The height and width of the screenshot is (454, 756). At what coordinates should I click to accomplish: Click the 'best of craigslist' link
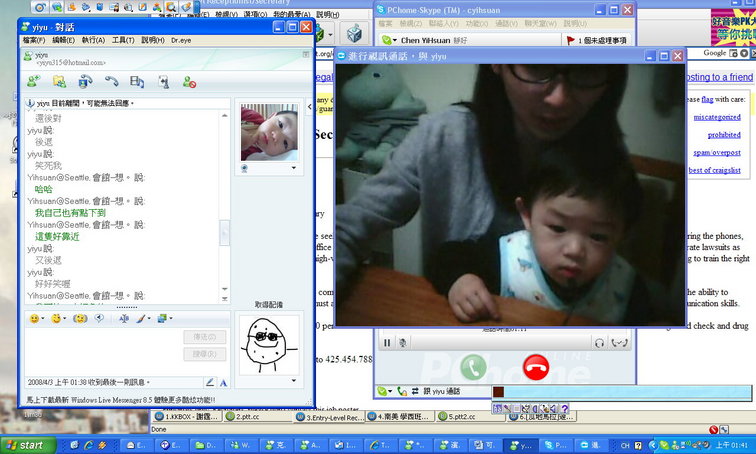[714, 170]
